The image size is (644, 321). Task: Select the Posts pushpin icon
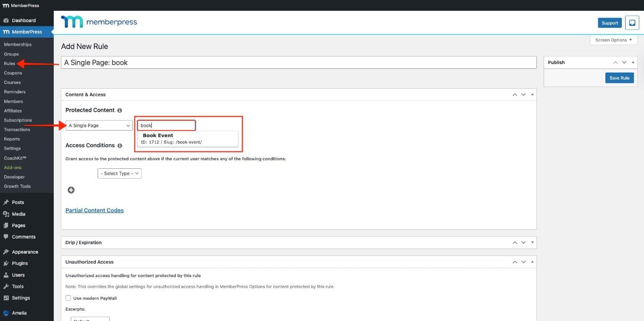pyautogui.click(x=6, y=202)
